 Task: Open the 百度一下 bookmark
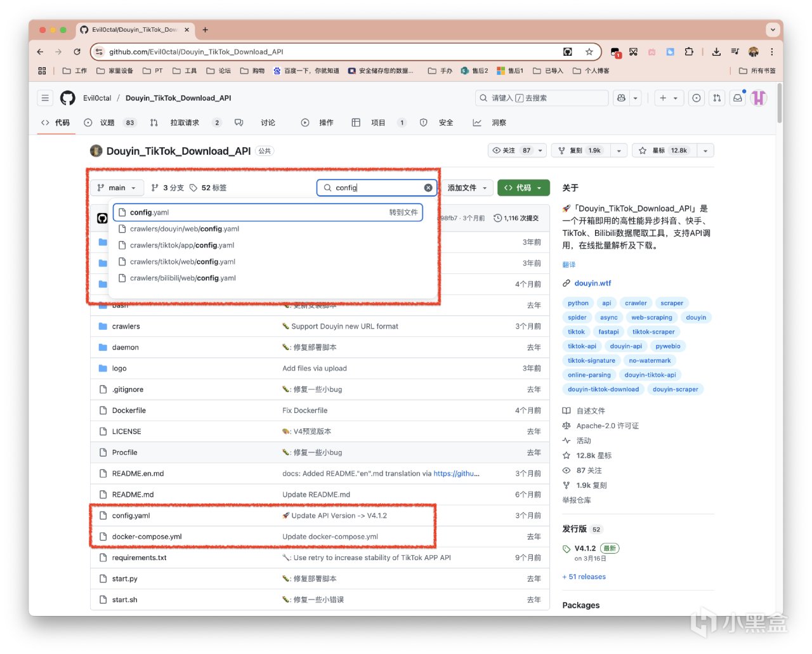[306, 71]
